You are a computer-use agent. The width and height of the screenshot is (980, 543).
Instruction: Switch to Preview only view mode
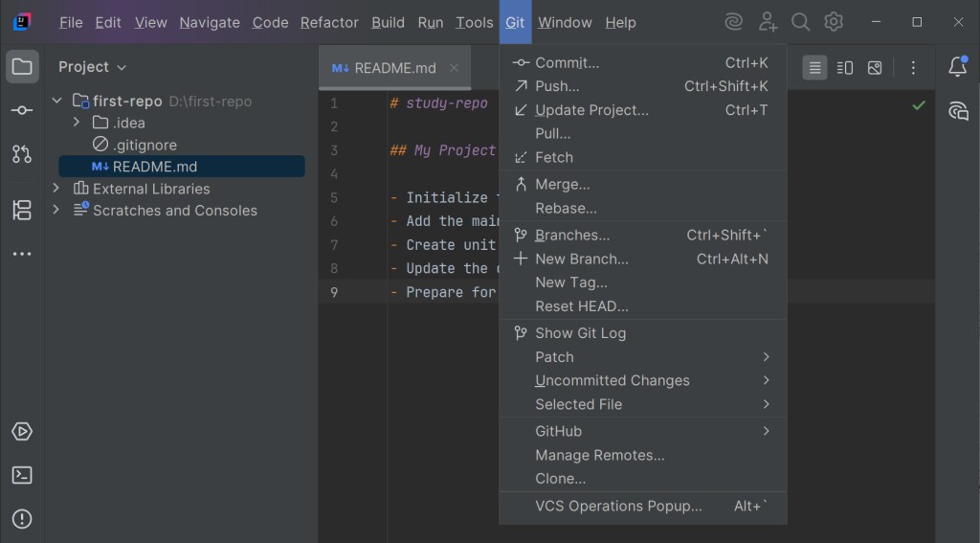(x=875, y=68)
